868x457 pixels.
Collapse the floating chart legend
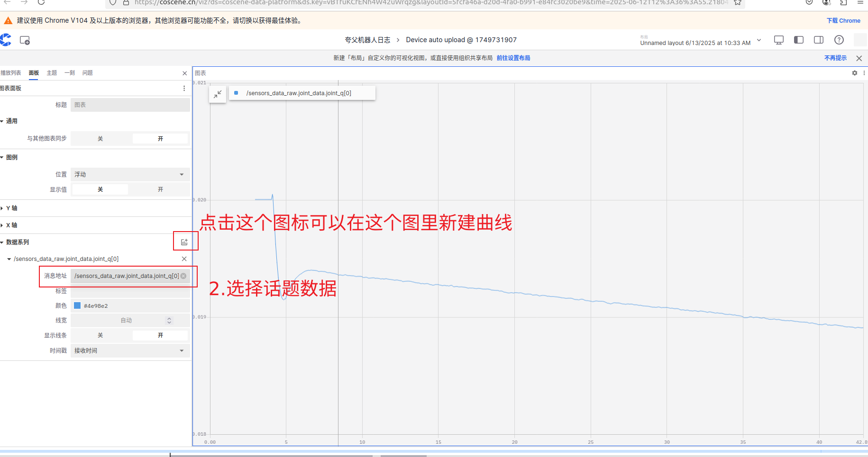[218, 94]
